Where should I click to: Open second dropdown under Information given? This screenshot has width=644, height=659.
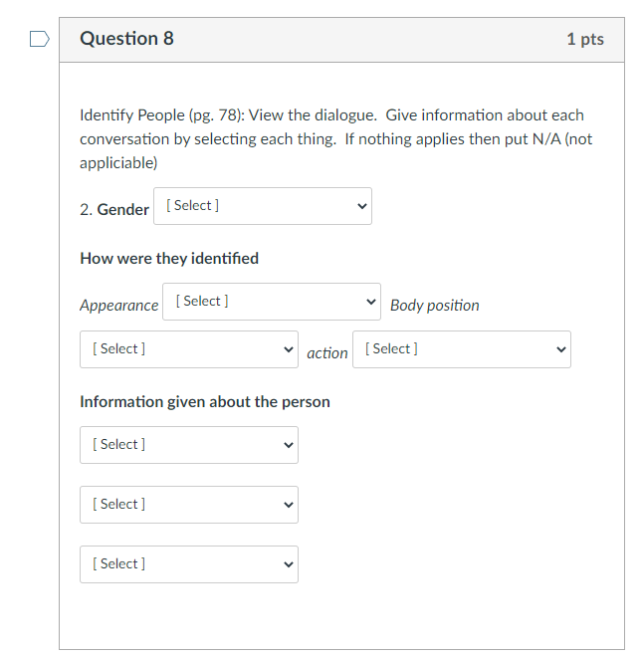point(189,505)
